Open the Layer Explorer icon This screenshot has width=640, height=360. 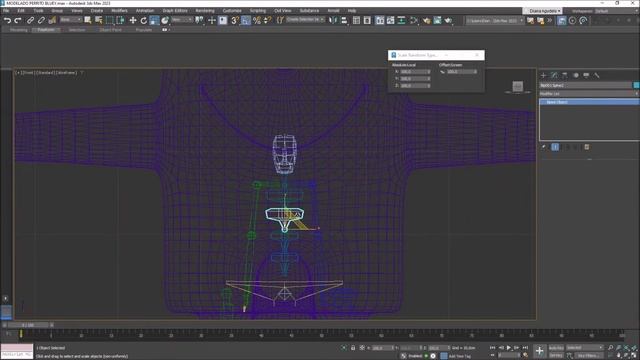point(367,20)
